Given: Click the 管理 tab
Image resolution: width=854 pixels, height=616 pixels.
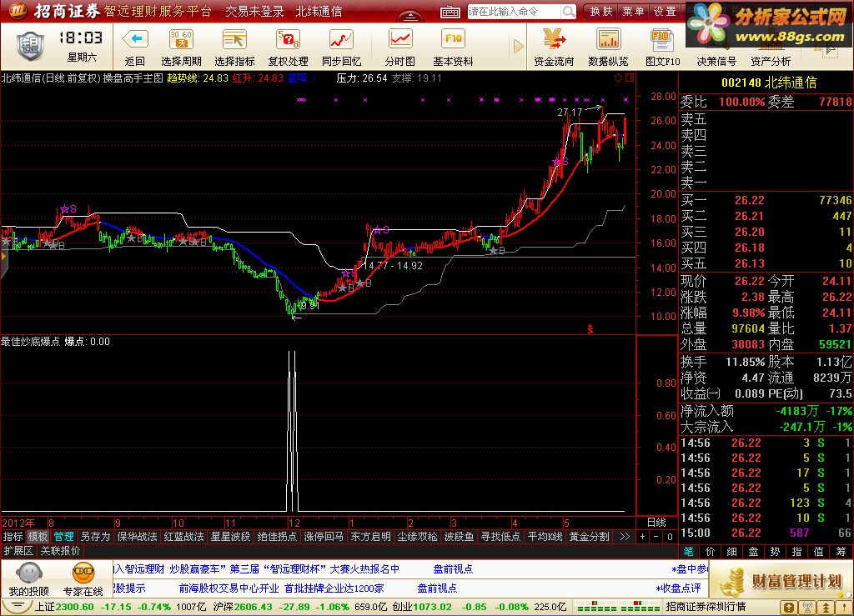Looking at the screenshot, I should pos(63,537).
